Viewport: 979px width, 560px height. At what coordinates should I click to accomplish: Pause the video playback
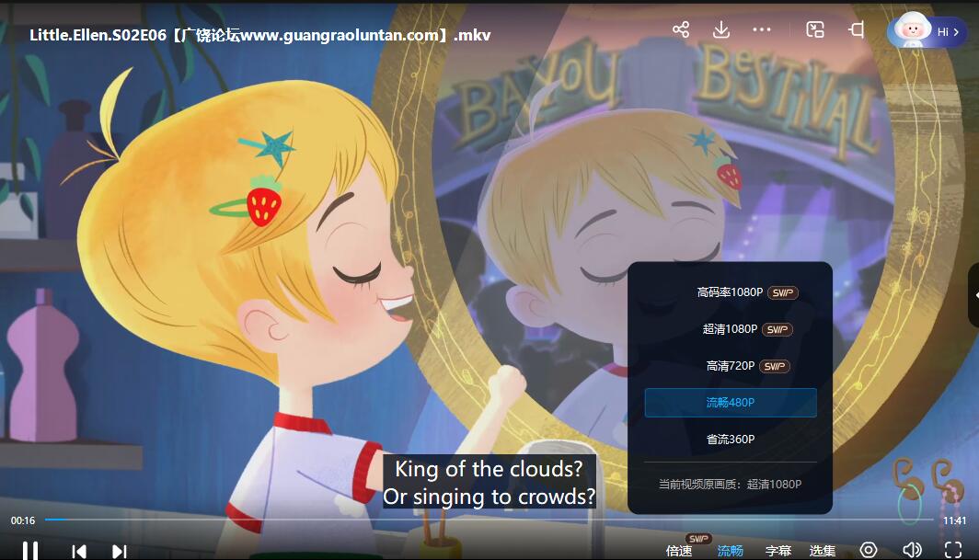[x=30, y=551]
